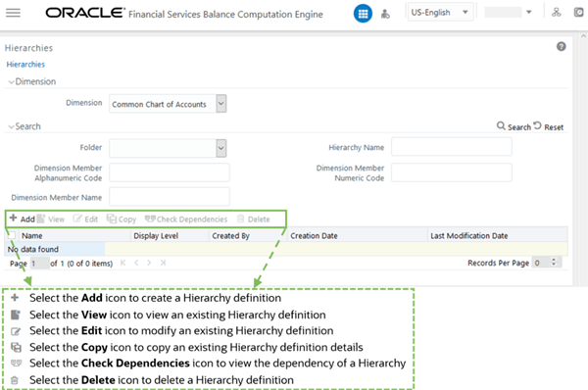Viewport: 588px width, 390px height.
Task: Expand the user account dropdown arrow
Action: 529,12
